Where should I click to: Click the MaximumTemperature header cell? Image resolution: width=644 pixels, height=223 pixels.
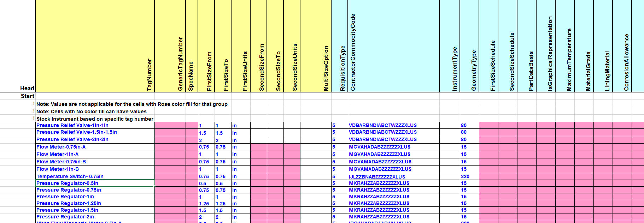pos(565,46)
